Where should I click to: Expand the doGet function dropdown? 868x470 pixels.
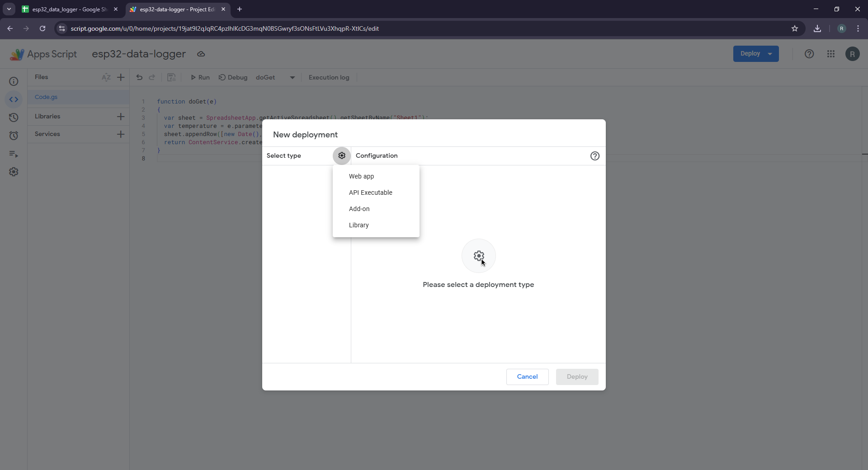tap(292, 78)
